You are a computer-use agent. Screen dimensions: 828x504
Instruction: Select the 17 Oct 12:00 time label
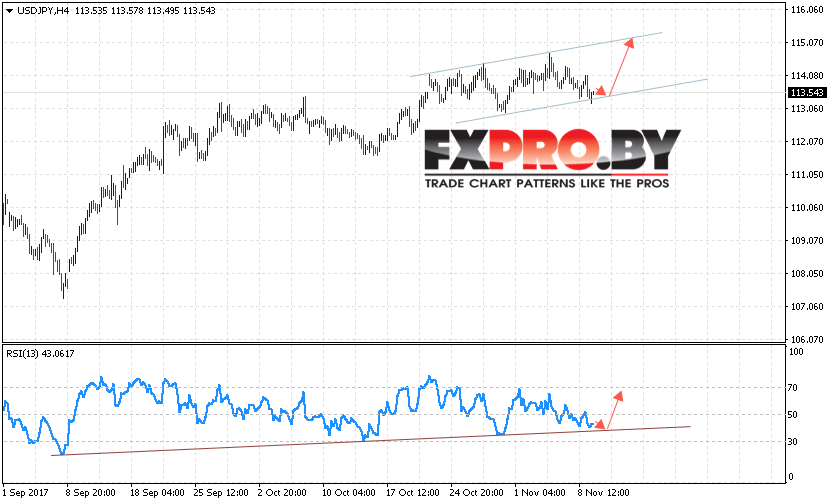(412, 492)
